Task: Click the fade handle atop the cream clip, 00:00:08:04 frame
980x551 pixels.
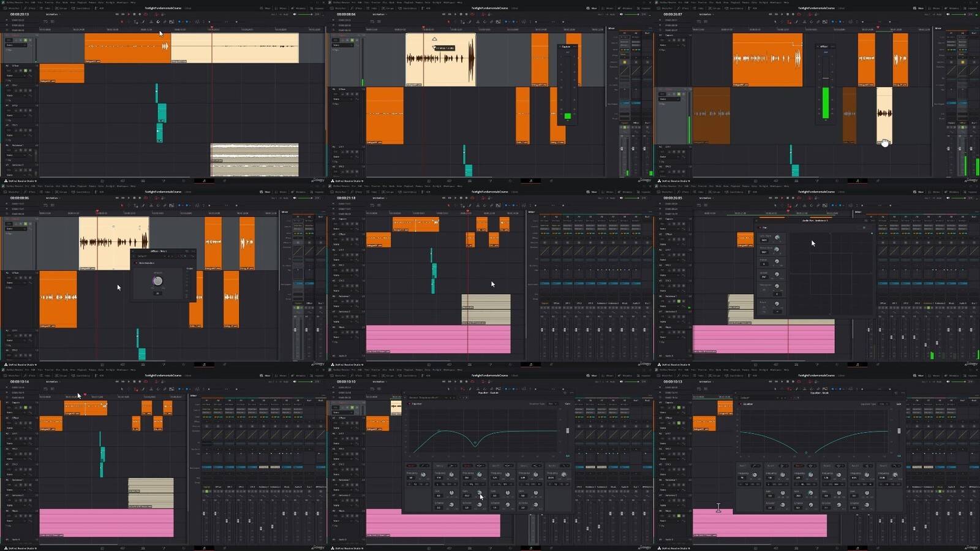Action: 434,39
